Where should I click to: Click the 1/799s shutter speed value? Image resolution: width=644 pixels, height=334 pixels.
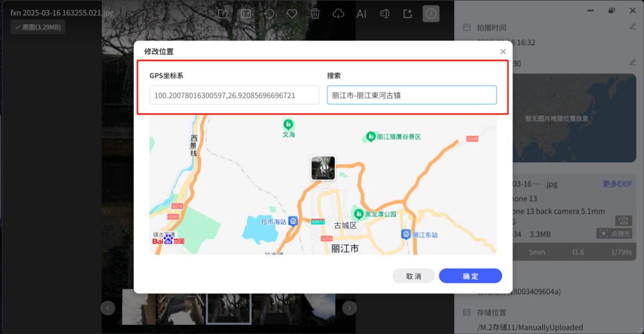click(623, 252)
